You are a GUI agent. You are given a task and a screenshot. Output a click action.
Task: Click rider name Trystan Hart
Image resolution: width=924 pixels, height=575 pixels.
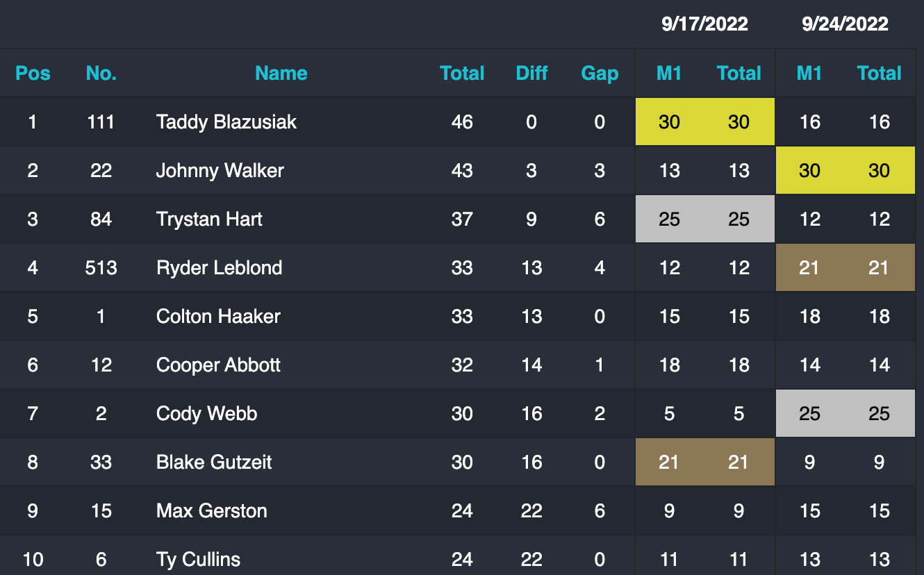(x=209, y=219)
